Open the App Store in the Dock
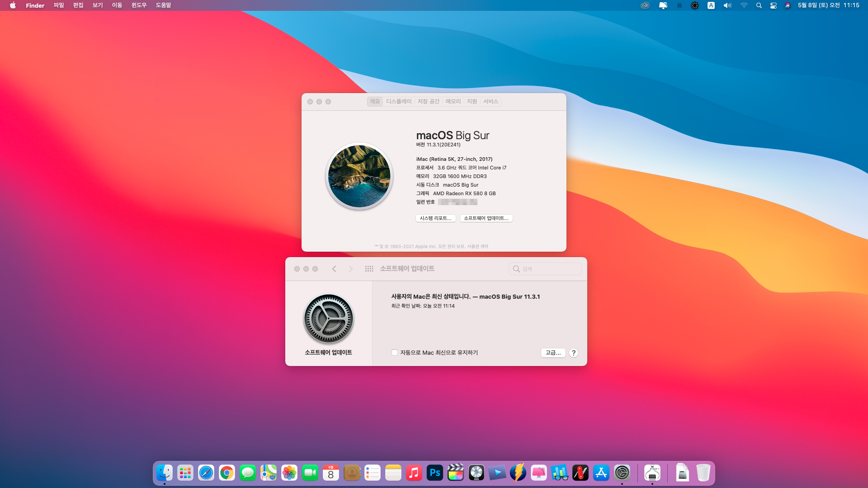Screen dimensions: 868x488 601,473
